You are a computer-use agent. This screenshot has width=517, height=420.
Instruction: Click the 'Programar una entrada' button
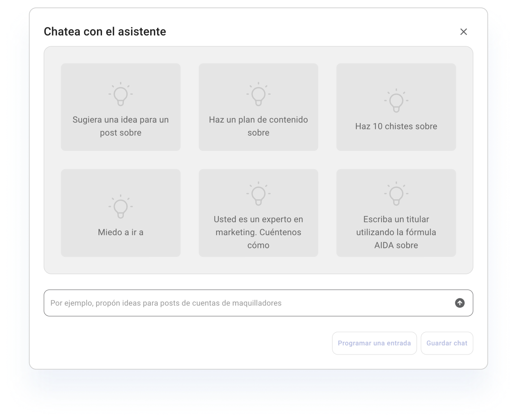pyautogui.click(x=374, y=343)
